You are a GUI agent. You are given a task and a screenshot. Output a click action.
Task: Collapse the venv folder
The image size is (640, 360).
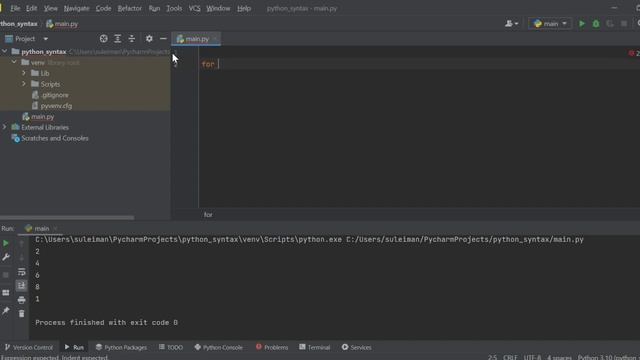(x=14, y=62)
